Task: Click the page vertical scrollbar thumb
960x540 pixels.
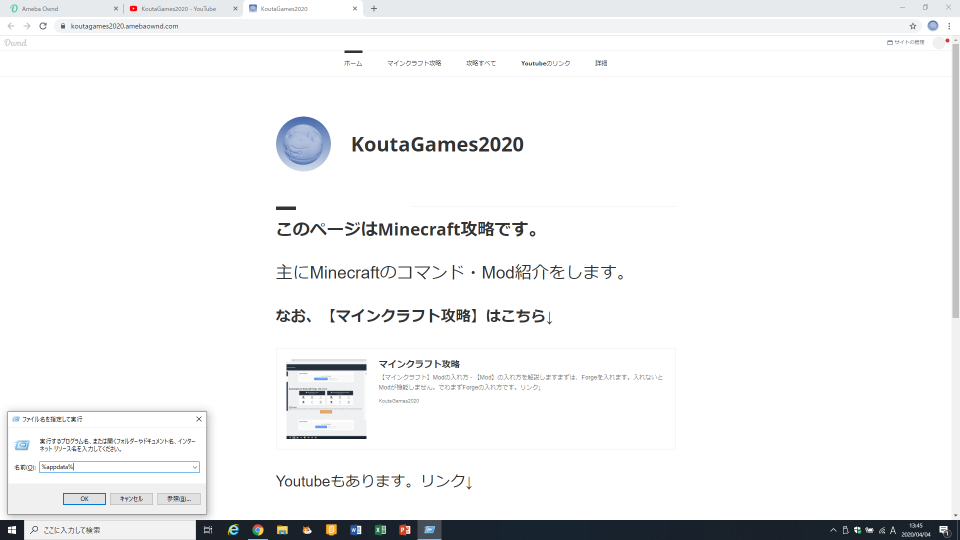Action: 955,181
